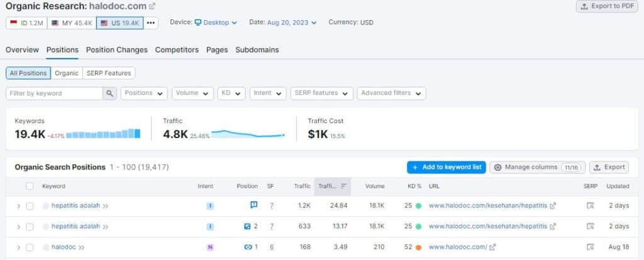
Task: Click the table Export button
Action: pyautogui.click(x=609, y=167)
